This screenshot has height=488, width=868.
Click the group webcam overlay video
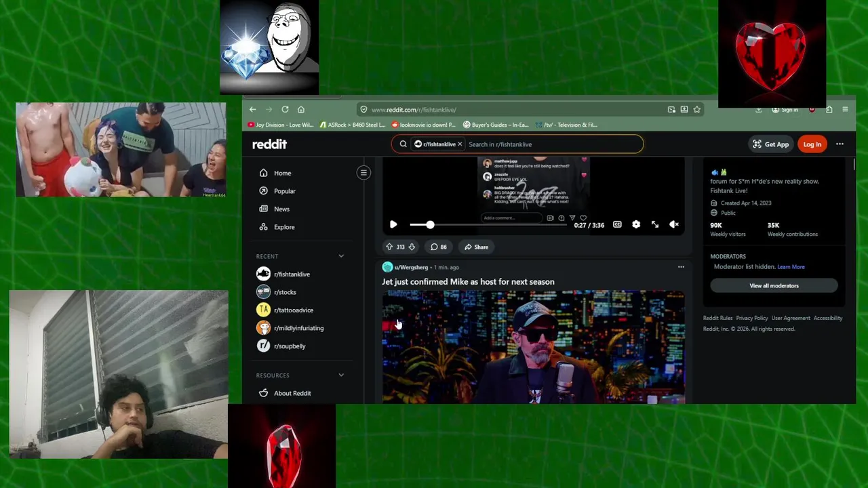point(121,150)
